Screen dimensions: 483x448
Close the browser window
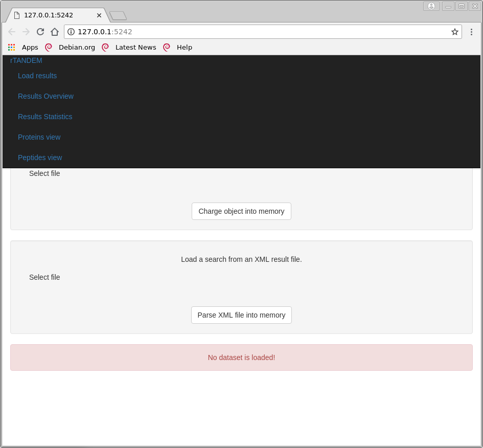[475, 6]
